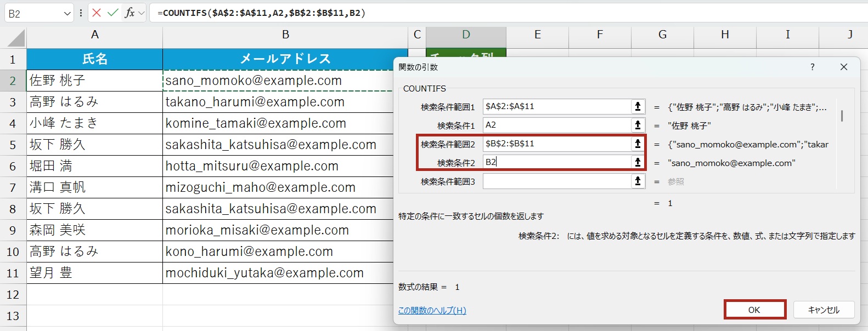
Task: Click the 検索条件範囲3 input field
Action: click(x=556, y=181)
